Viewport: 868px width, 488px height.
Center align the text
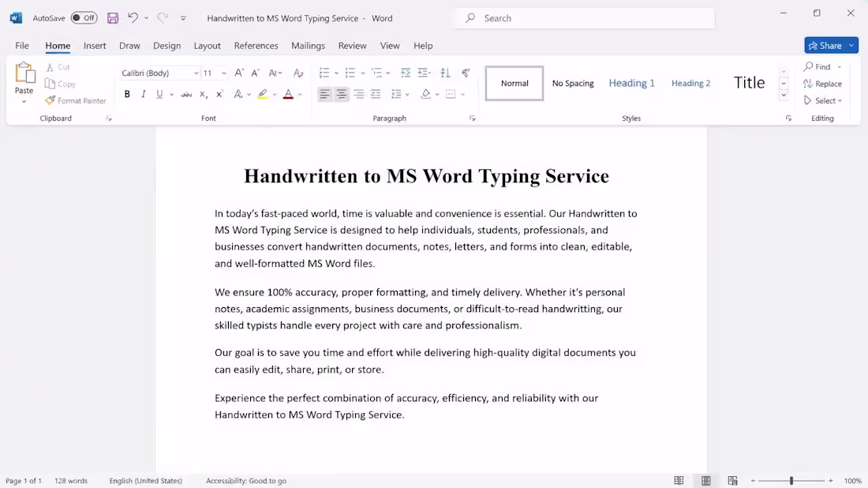[342, 94]
